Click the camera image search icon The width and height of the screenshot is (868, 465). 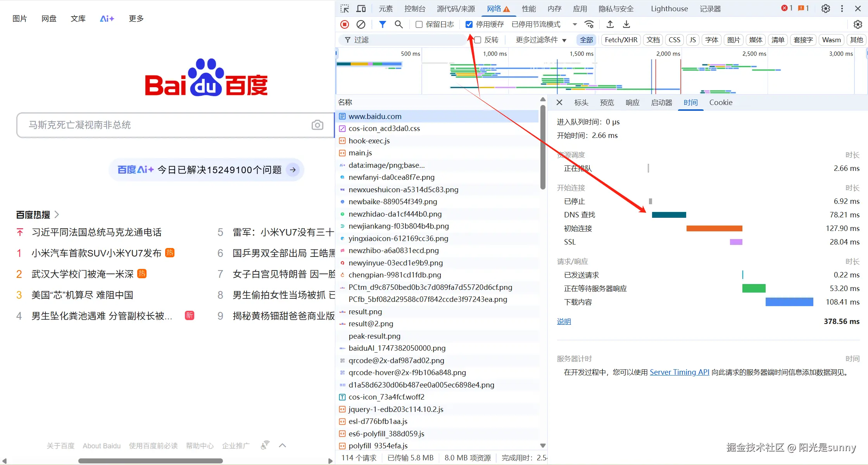coord(317,125)
